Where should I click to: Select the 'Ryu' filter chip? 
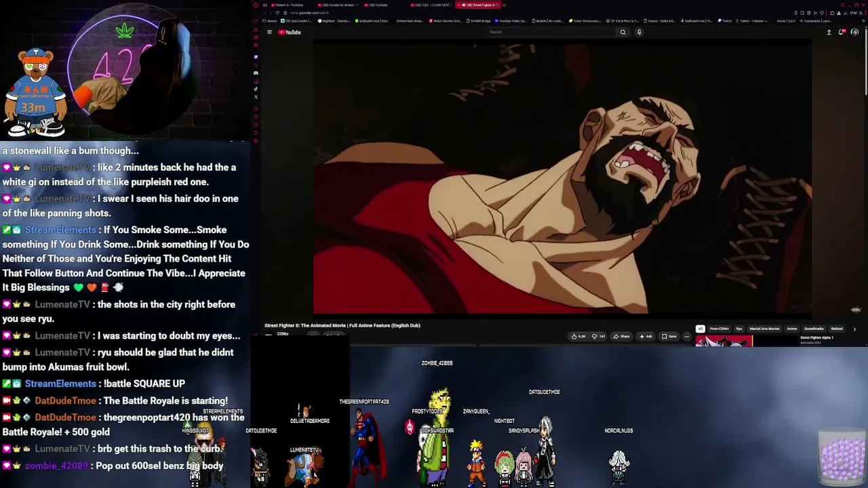739,329
